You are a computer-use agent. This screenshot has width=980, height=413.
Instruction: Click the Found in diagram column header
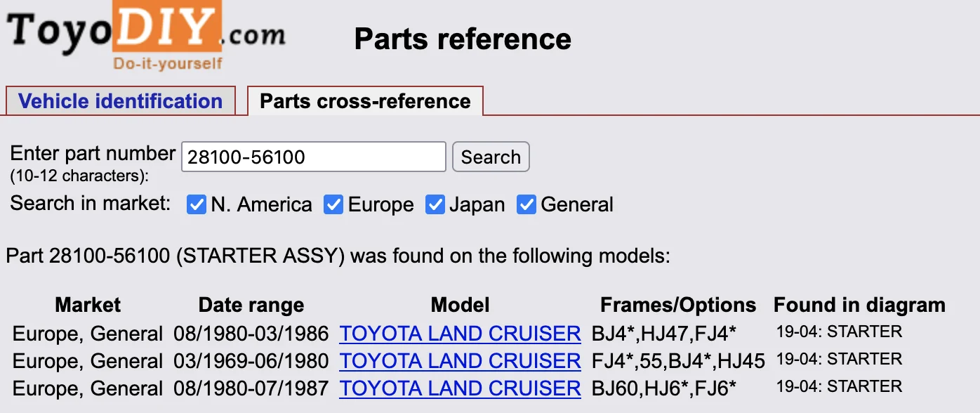tap(859, 305)
